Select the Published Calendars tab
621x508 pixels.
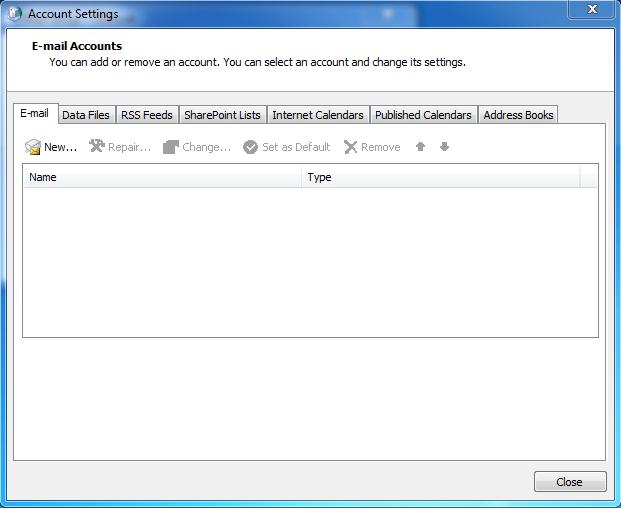click(x=423, y=115)
